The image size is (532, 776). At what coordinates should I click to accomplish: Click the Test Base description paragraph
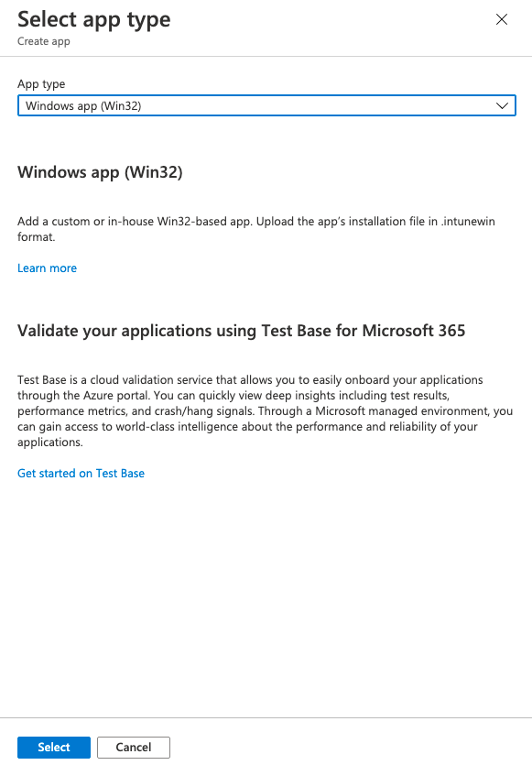(265, 410)
